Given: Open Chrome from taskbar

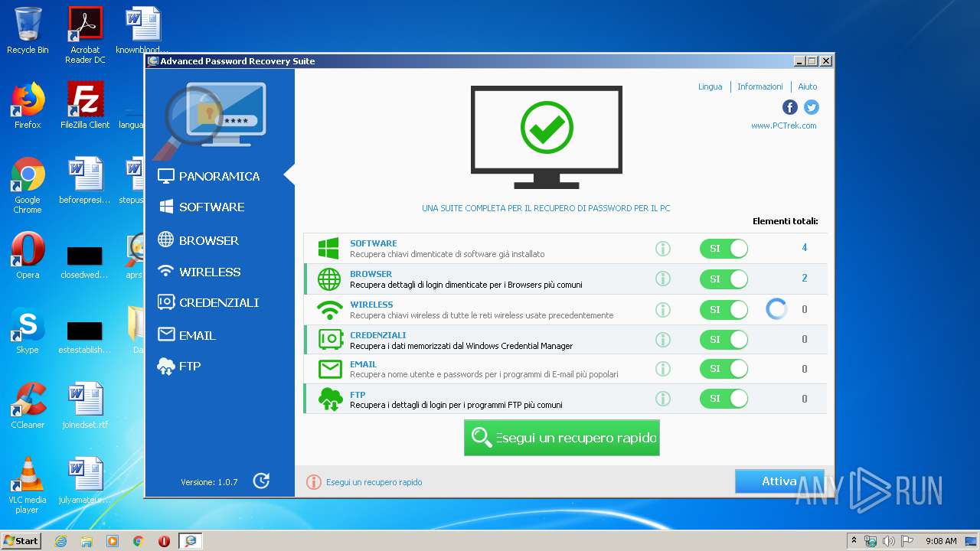Looking at the screenshot, I should coord(138,541).
